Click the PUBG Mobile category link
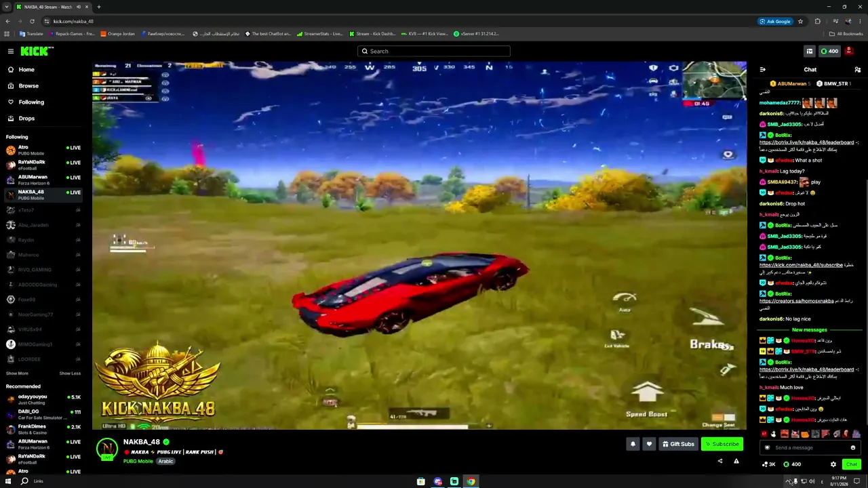 [138, 461]
